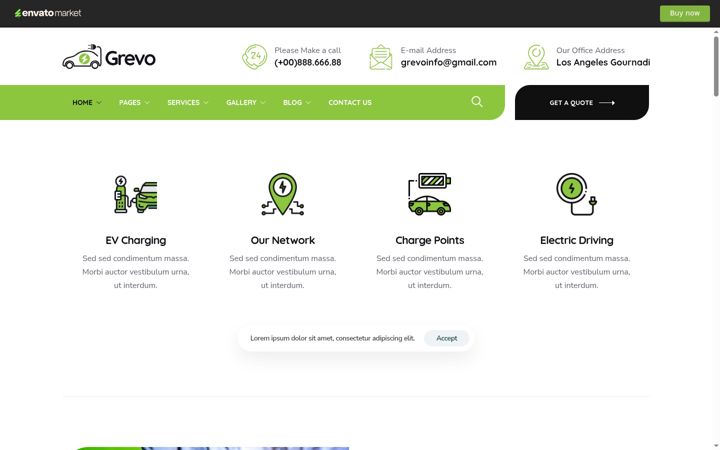Click the envelope e-mail icon
The width and height of the screenshot is (720, 450).
click(381, 57)
